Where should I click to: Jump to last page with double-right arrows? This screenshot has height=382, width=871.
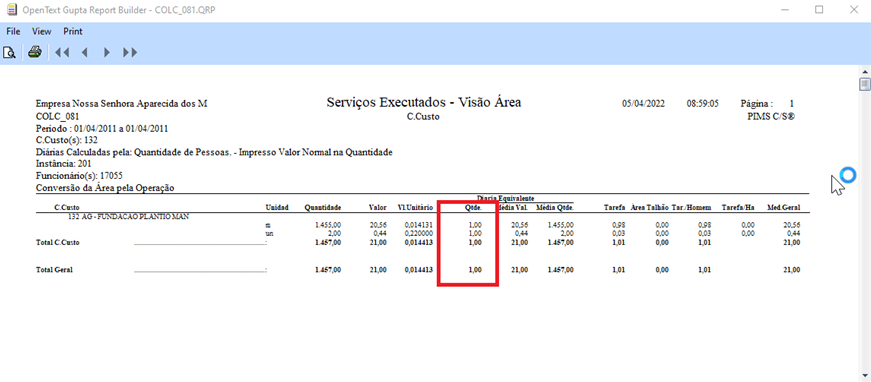coord(130,53)
